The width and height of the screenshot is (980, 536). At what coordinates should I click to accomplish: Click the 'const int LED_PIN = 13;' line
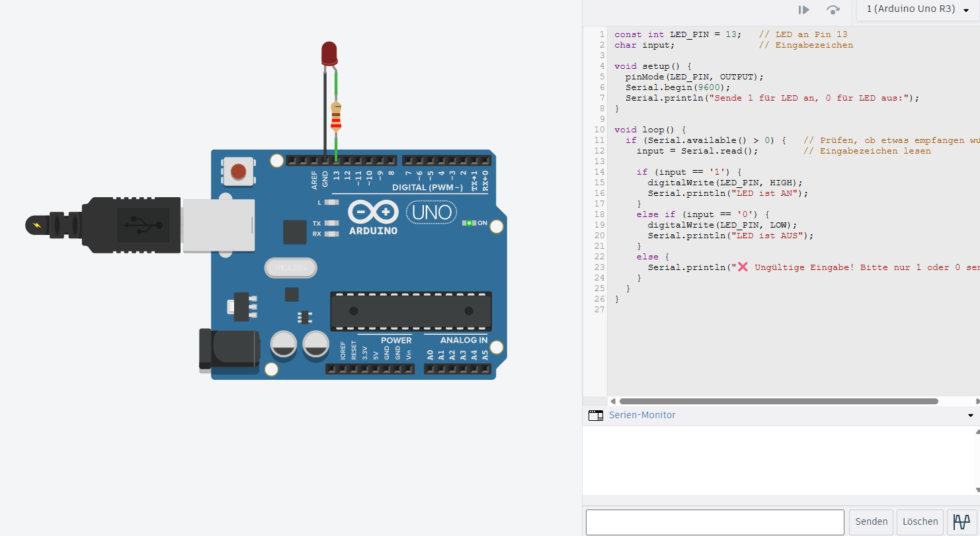tap(678, 34)
